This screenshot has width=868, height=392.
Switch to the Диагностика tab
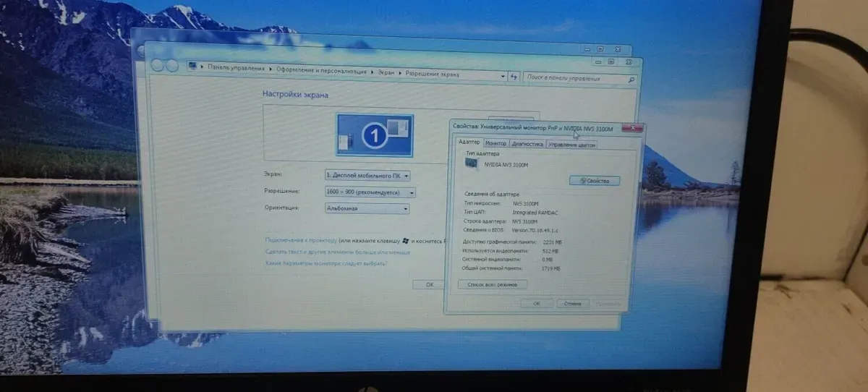527,144
